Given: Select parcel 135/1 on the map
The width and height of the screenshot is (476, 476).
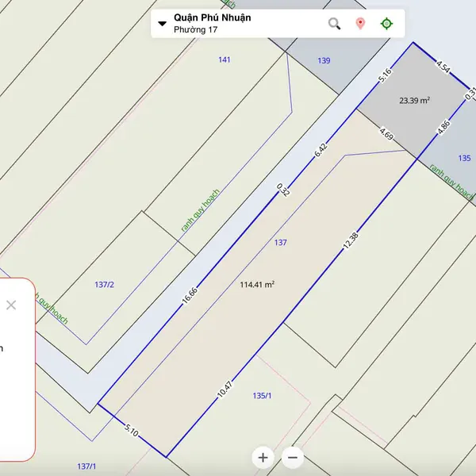Looking at the screenshot, I should pyautogui.click(x=262, y=396).
